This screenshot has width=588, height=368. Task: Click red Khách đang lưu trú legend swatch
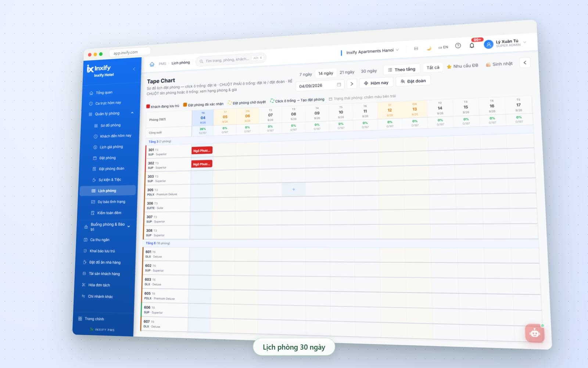[x=148, y=106]
